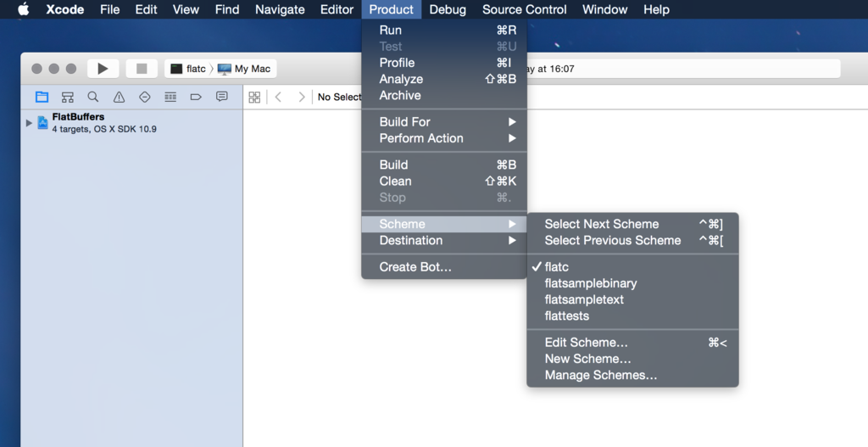
Task: Choose Create Bot…
Action: click(444, 267)
